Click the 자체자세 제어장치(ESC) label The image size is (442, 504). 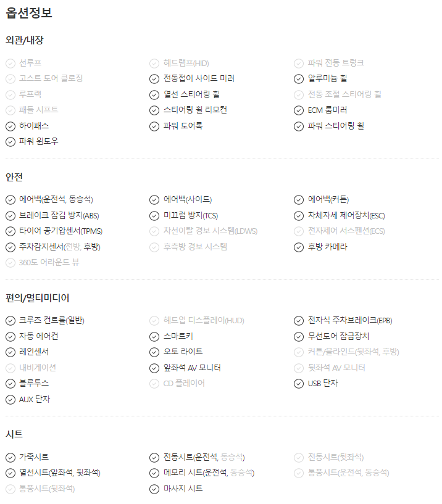coord(346,215)
